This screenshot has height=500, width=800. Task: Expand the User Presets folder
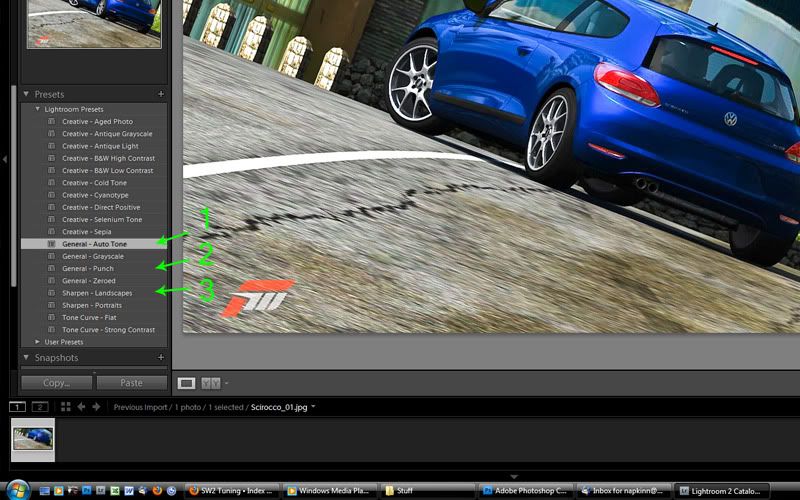point(37,342)
